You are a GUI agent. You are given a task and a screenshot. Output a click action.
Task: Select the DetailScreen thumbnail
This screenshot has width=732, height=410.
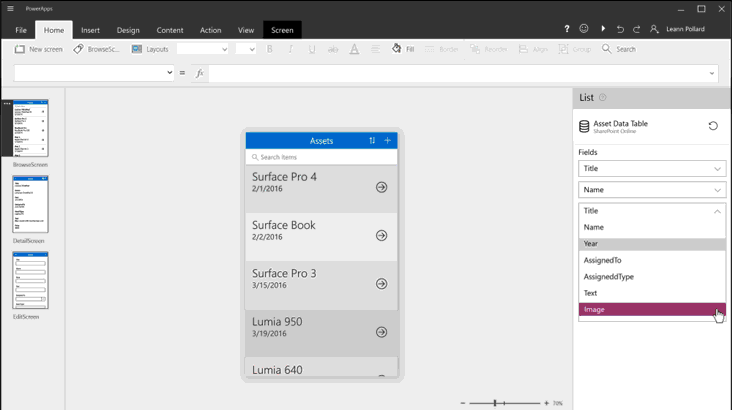(30, 204)
